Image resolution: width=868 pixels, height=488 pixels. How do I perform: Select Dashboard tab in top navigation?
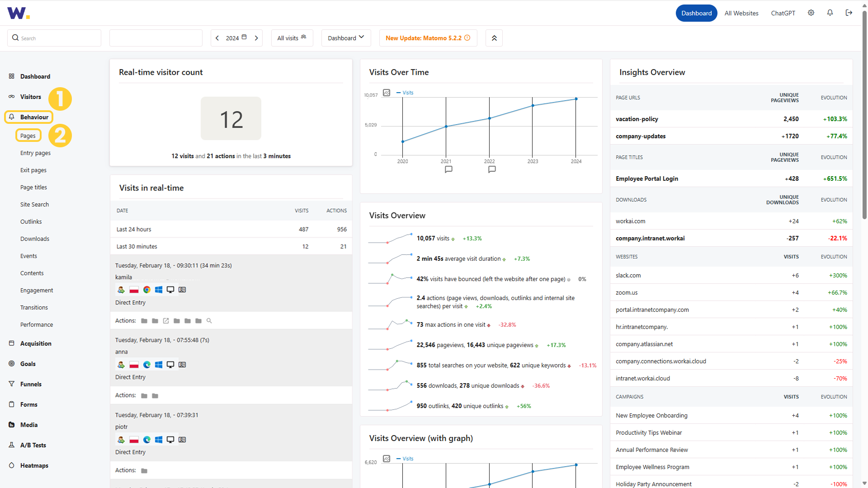(696, 13)
